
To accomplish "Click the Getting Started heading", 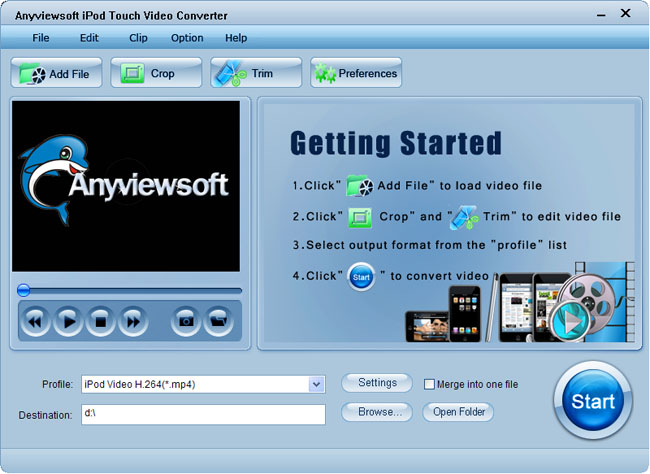I will 396,143.
